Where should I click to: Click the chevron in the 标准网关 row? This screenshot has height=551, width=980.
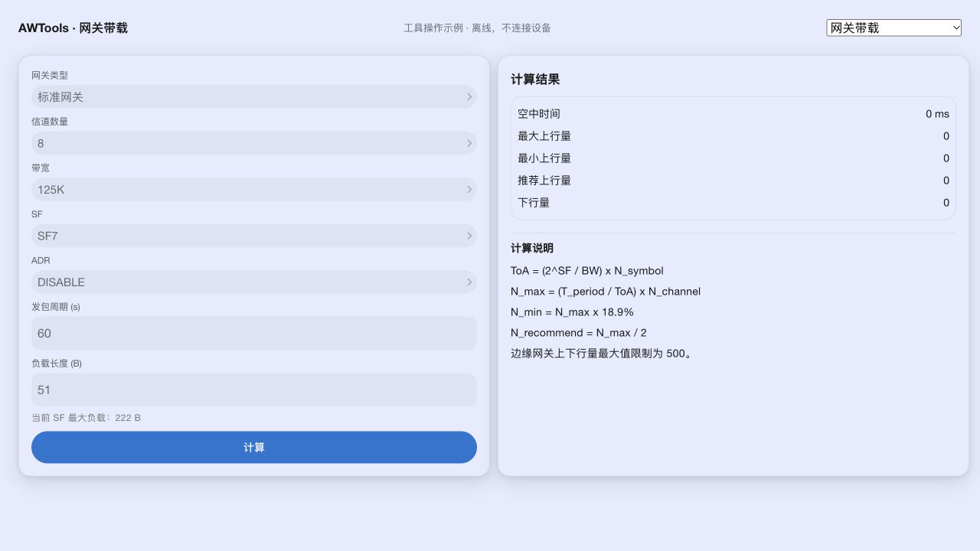[469, 96]
